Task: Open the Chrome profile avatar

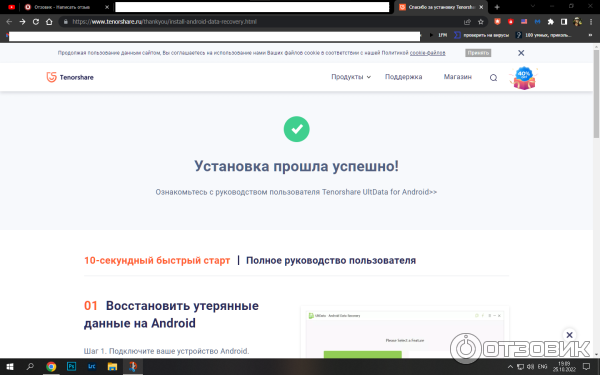Action: [577, 22]
